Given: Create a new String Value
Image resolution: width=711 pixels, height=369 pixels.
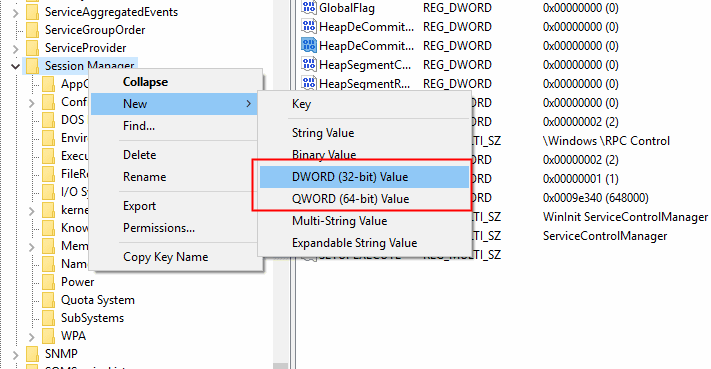Looking at the screenshot, I should click(x=323, y=133).
